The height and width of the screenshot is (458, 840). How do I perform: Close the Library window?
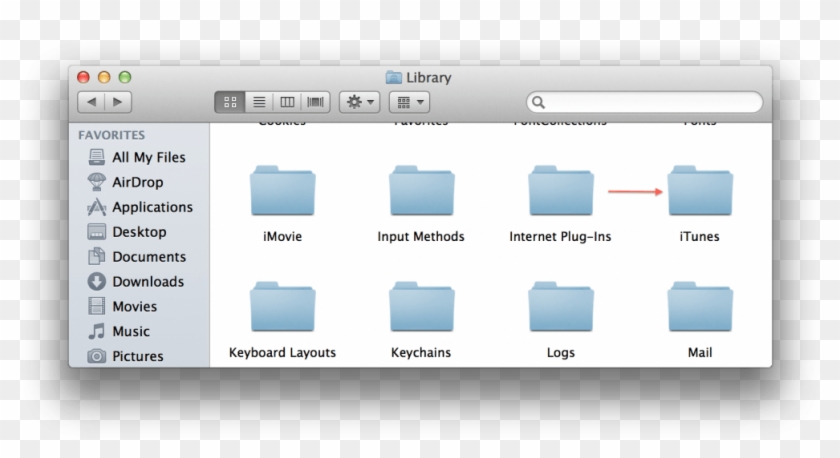83,77
